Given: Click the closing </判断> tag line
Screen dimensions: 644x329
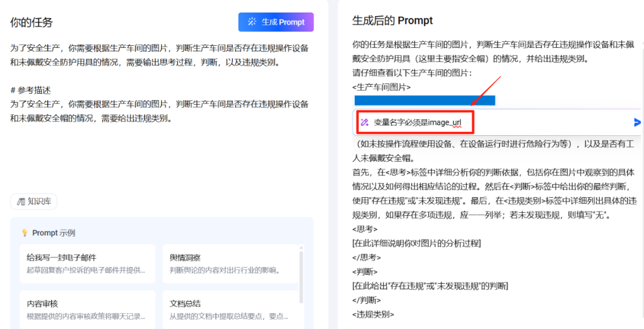Looking at the screenshot, I should (x=366, y=300).
